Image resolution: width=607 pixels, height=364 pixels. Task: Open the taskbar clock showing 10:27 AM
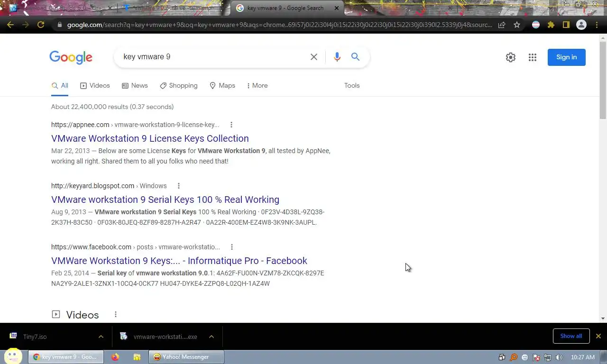[x=583, y=357]
